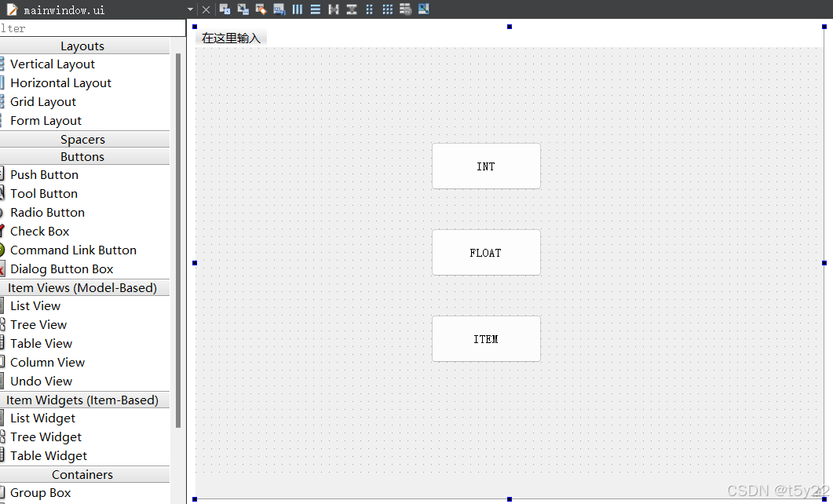Lay out in a grid

click(387, 9)
